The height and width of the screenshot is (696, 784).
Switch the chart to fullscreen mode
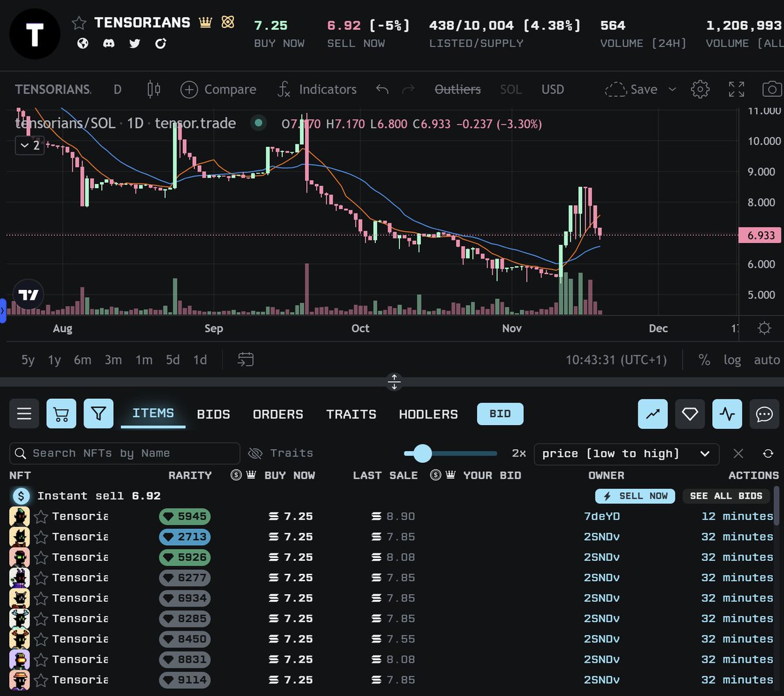pos(736,89)
